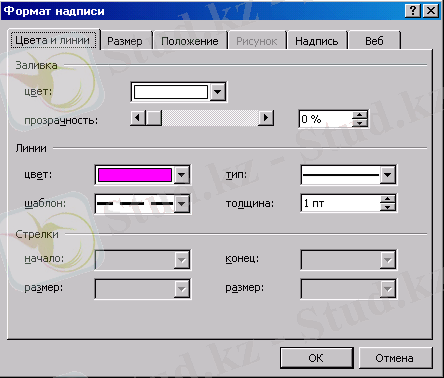Expand the тип line style dropdown

[387, 174]
